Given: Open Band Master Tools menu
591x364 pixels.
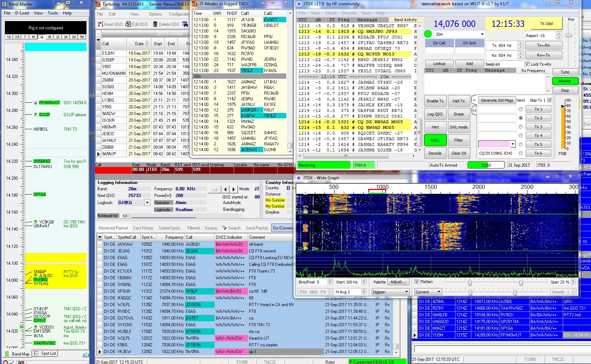Looking at the screenshot, I should click(53, 13).
